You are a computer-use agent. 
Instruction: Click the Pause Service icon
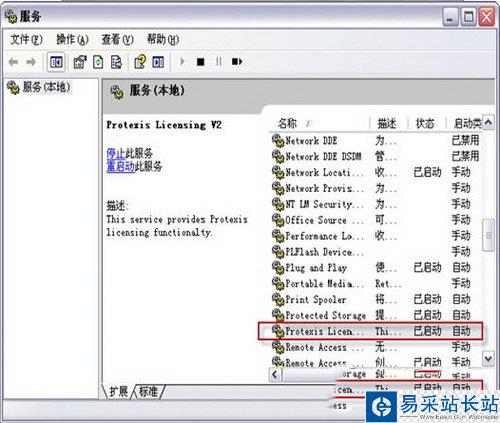point(219,62)
